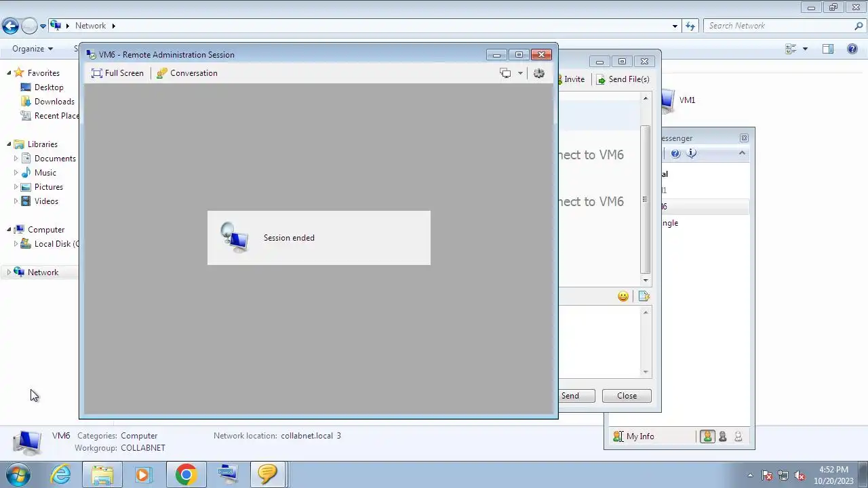Image resolution: width=868 pixels, height=488 pixels.
Task: Select the white offline status icon
Action: 738,436
